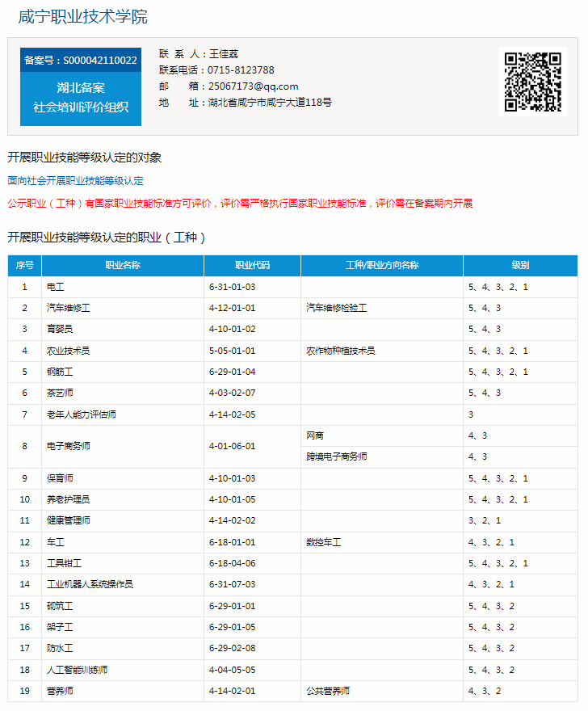Open the 面向社会开展职业技能等级认定 link
This screenshot has width=588, height=711.
click(75, 181)
